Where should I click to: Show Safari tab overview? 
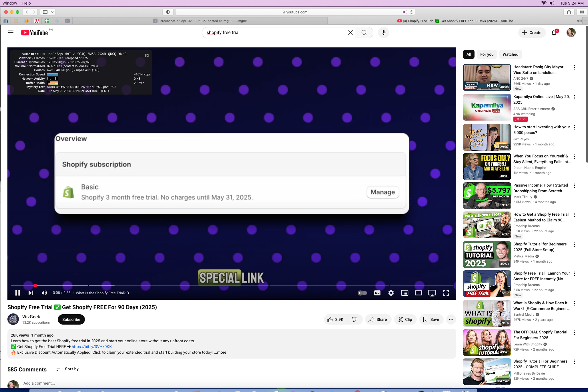pos(582,12)
